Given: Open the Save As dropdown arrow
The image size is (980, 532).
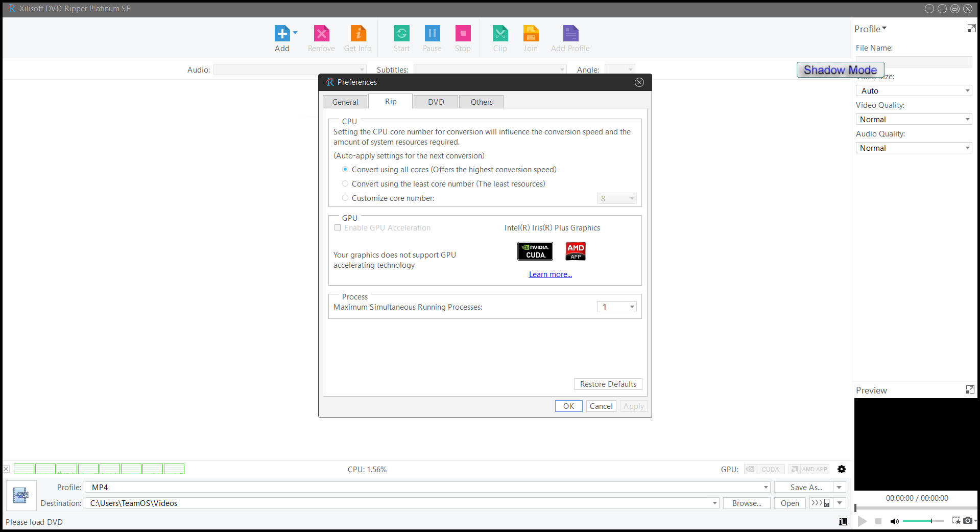Looking at the screenshot, I should click(840, 488).
